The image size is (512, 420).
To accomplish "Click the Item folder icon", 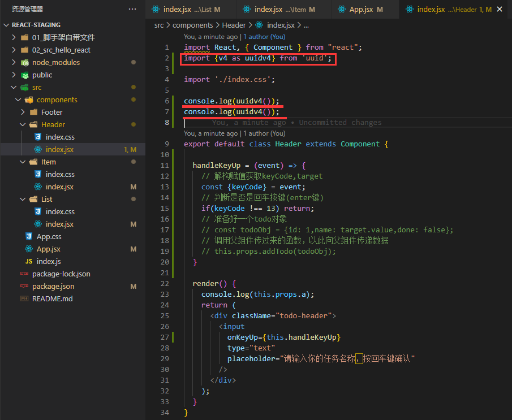I will tap(33, 162).
